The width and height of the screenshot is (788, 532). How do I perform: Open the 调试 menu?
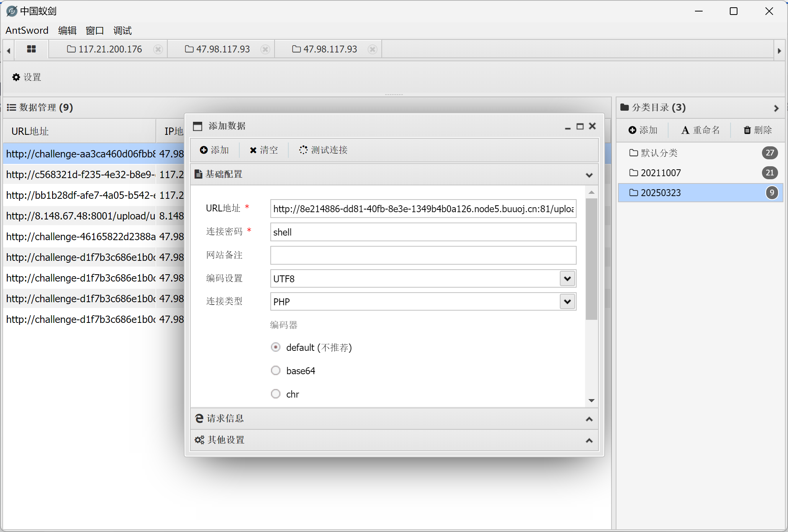[122, 31]
